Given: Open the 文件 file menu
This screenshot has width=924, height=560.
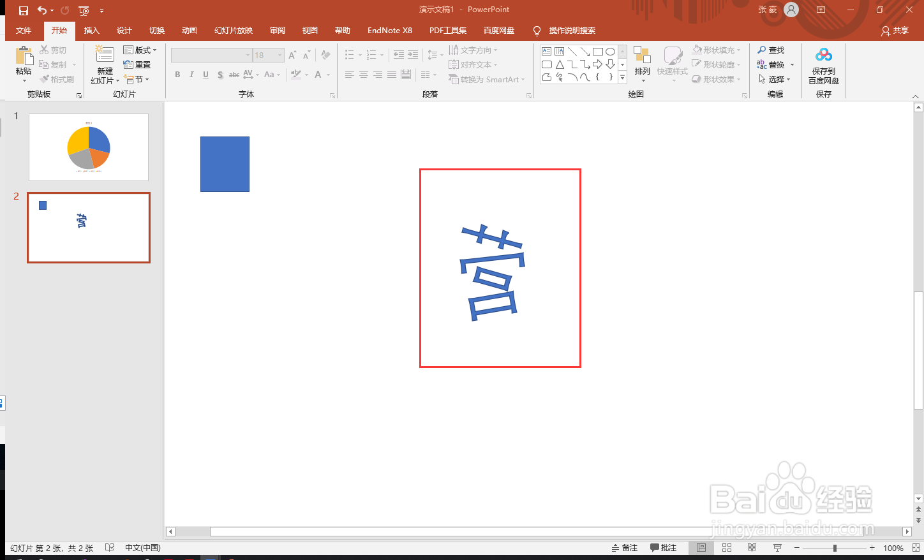Looking at the screenshot, I should (24, 30).
